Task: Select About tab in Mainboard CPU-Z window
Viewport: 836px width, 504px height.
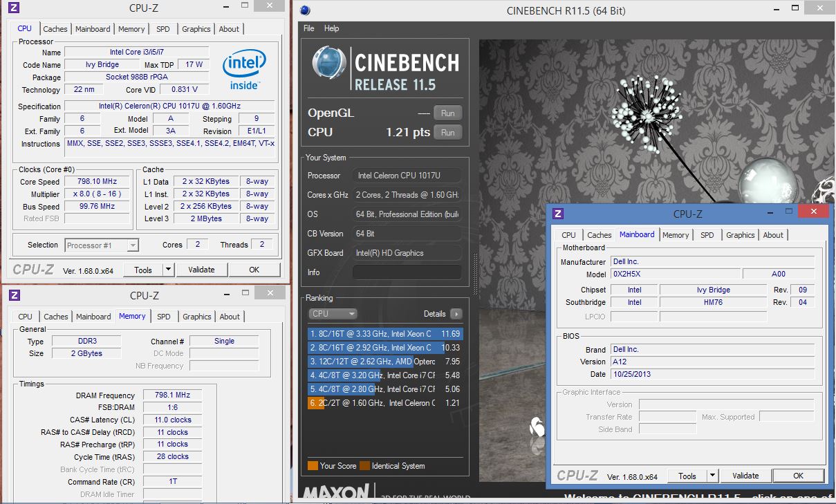Action: point(773,235)
